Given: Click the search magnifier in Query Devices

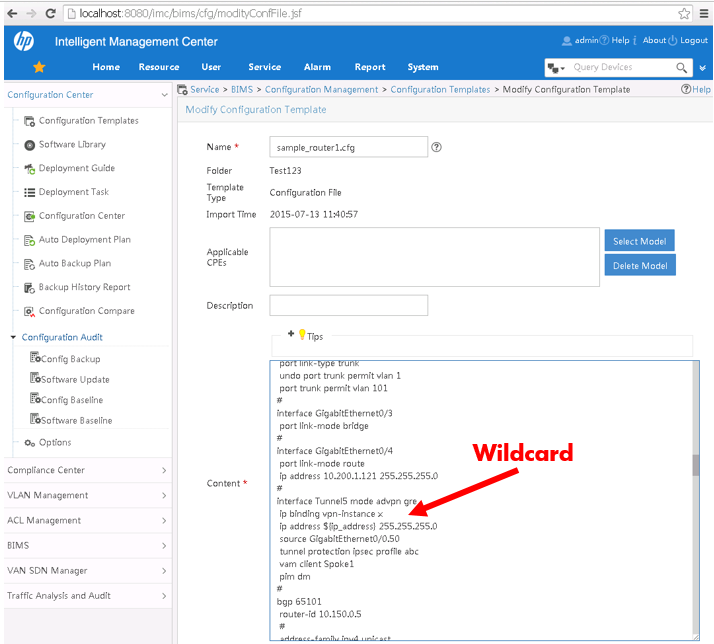Looking at the screenshot, I should pos(681,68).
